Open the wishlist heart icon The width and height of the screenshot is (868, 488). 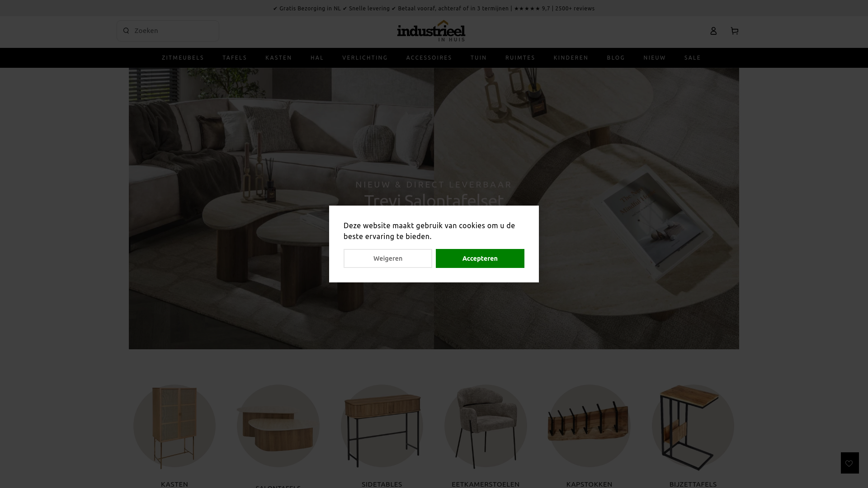coord(849,463)
